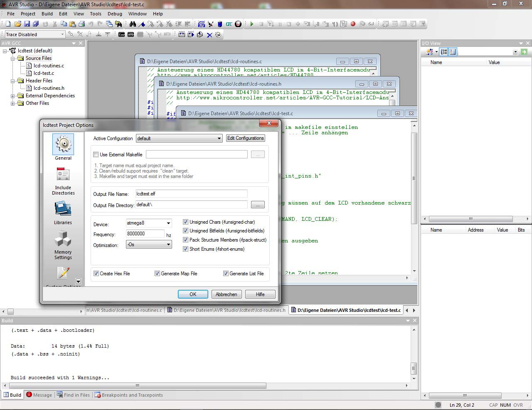Image resolution: width=532 pixels, height=410 pixels.
Task: Collapse the Source Files tree folder
Action: pyautogui.click(x=13, y=58)
